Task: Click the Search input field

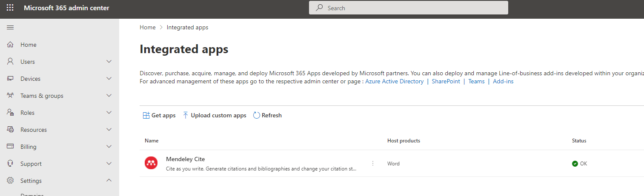Action: point(409,8)
